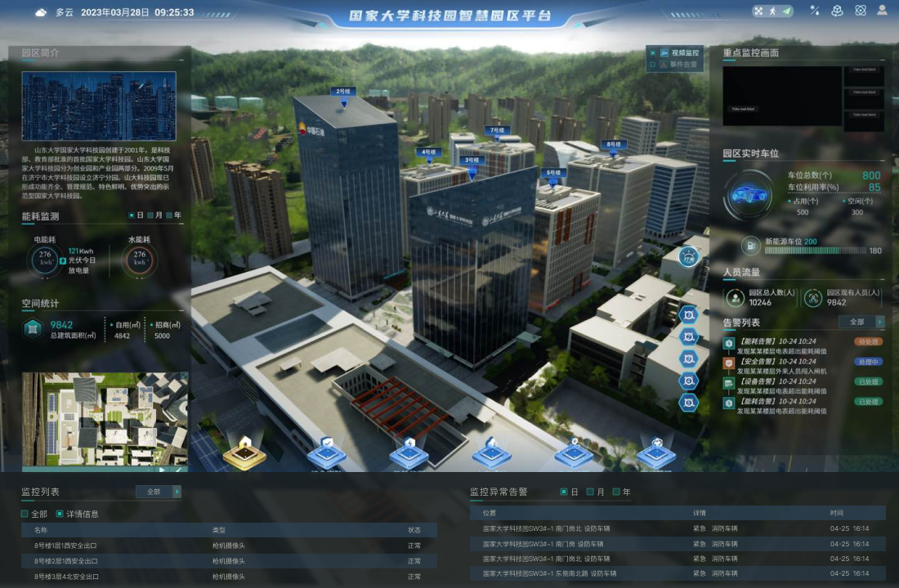899x588 pixels.
Task: Toggle the 视频监控 layer checkbox
Action: tap(653, 53)
